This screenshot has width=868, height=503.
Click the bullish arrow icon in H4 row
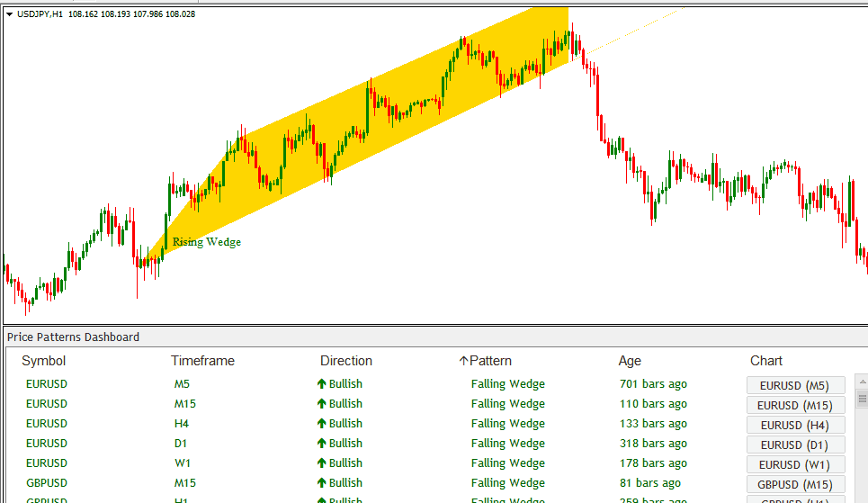322,424
